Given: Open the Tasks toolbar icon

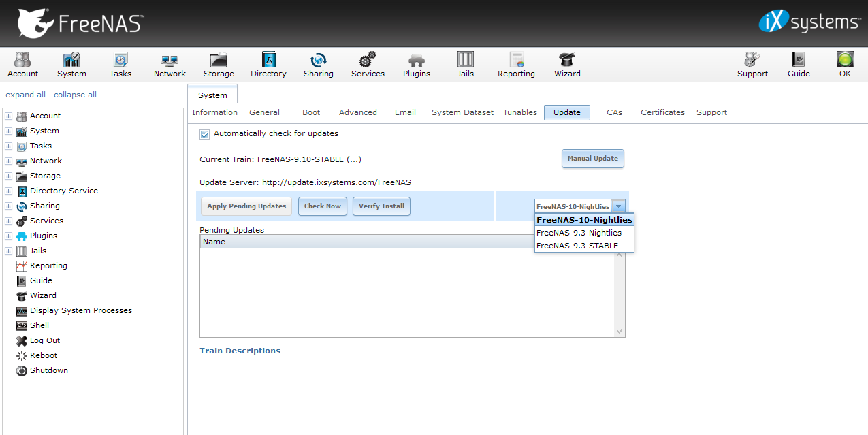Looking at the screenshot, I should [120, 65].
